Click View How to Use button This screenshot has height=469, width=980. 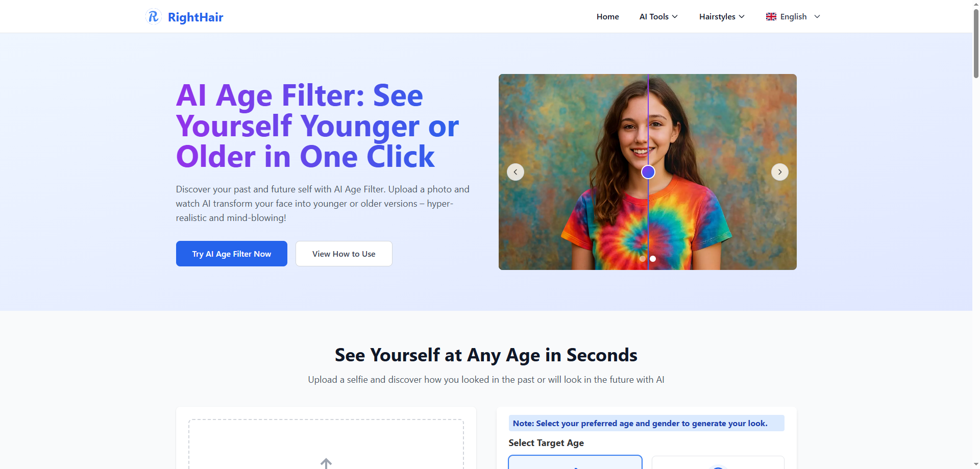(344, 254)
